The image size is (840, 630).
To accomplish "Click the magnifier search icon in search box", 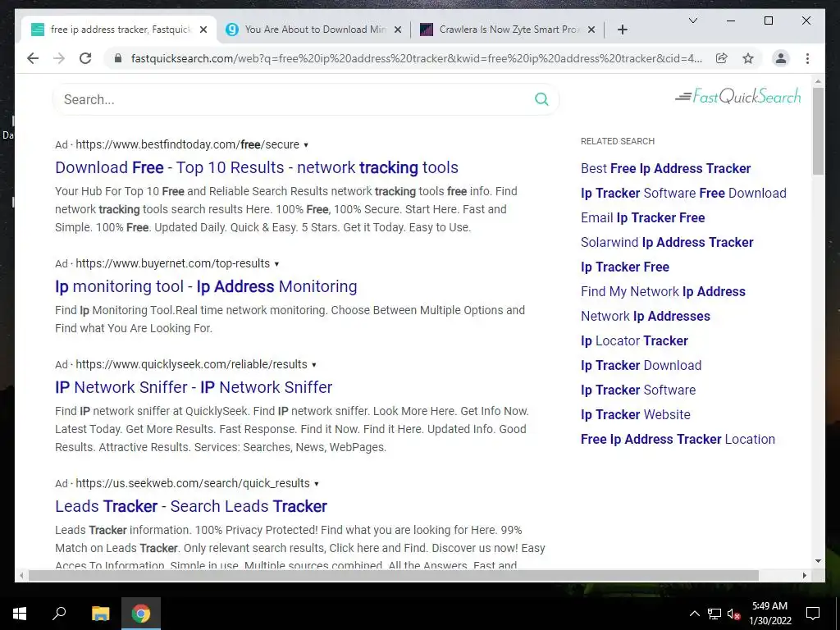I will (x=541, y=99).
